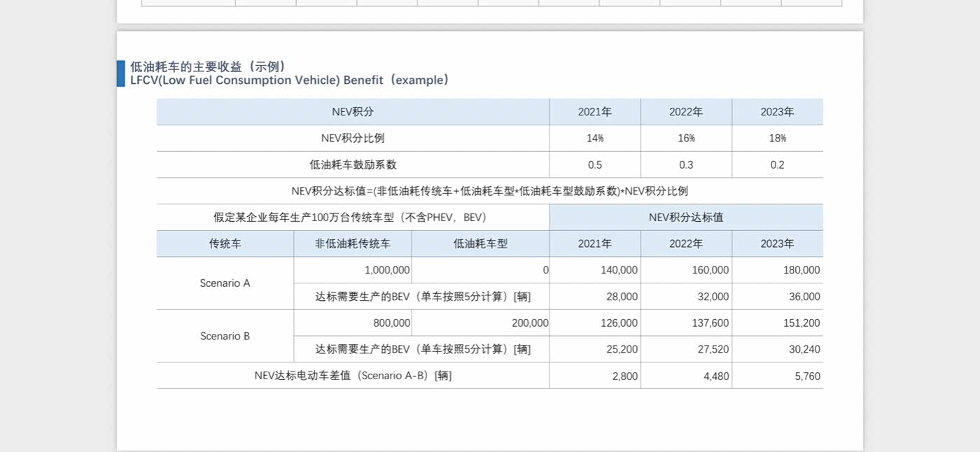The height and width of the screenshot is (452, 980).
Task: Select the 低油耗车型 column header
Action: point(480,244)
